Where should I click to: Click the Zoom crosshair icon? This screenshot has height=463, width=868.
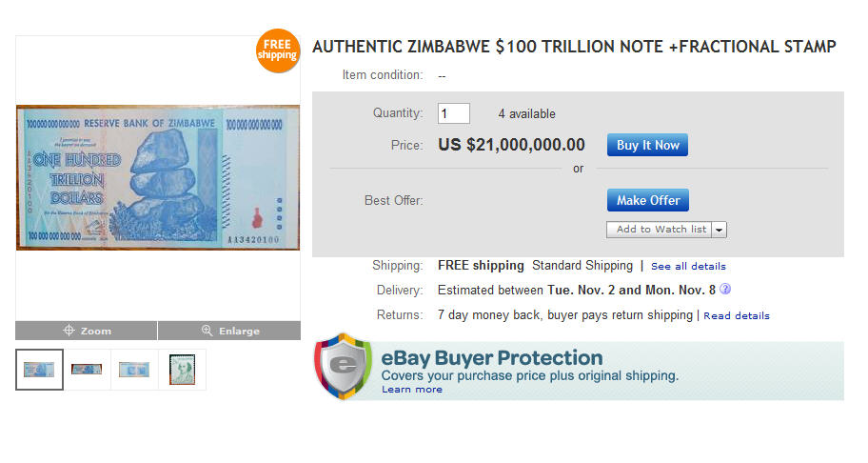69,330
